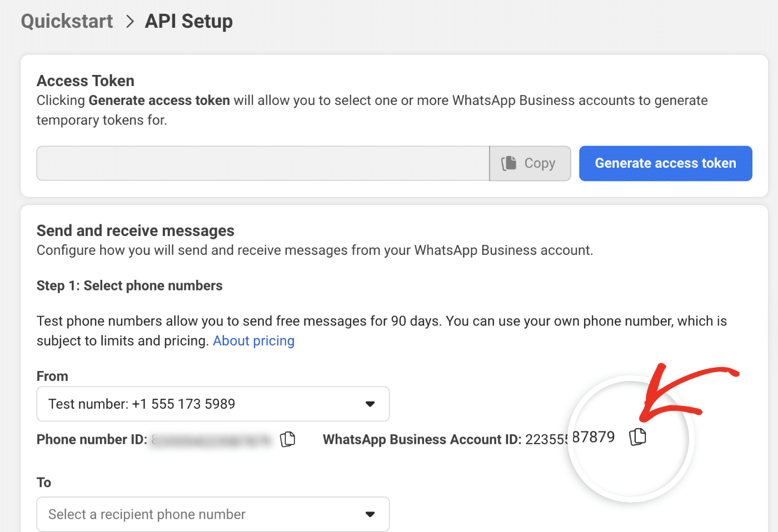Click the caret on the From selector

tap(370, 404)
